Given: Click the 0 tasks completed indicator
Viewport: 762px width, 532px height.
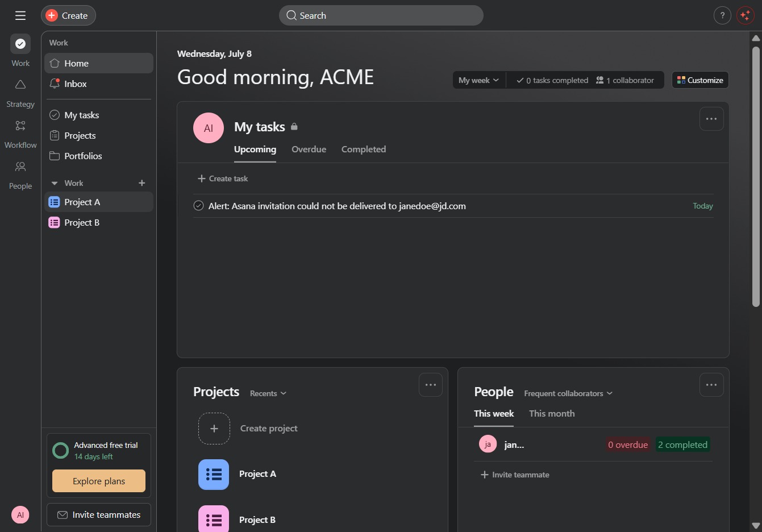Looking at the screenshot, I should [x=552, y=80].
